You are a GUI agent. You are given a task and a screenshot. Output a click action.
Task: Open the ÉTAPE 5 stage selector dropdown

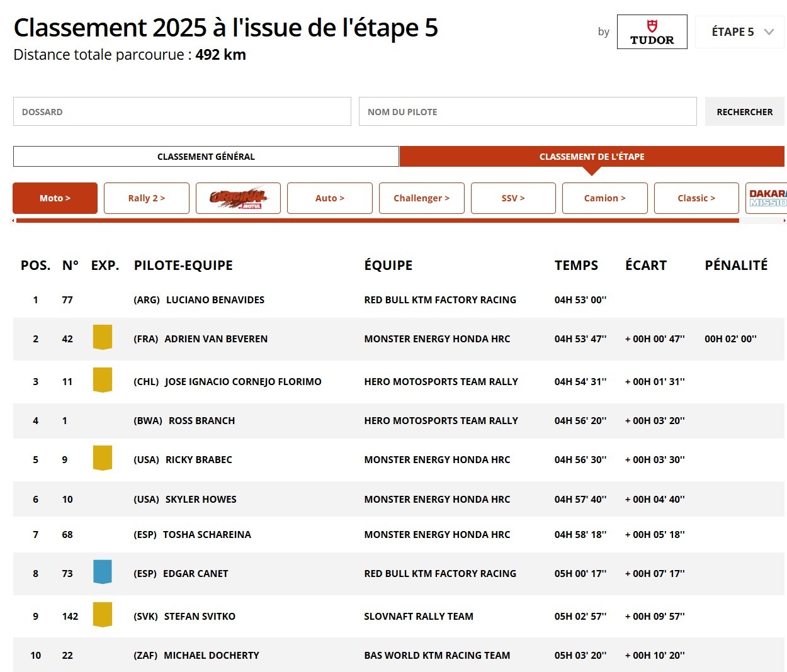tap(740, 31)
